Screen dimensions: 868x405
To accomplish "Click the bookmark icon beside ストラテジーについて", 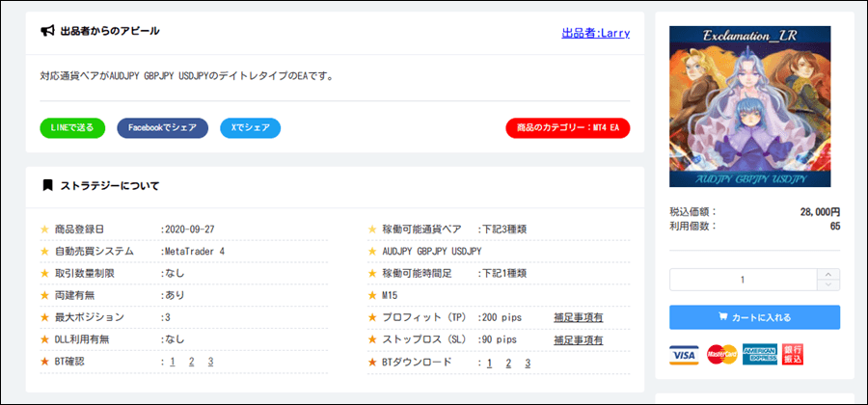I will tap(47, 185).
